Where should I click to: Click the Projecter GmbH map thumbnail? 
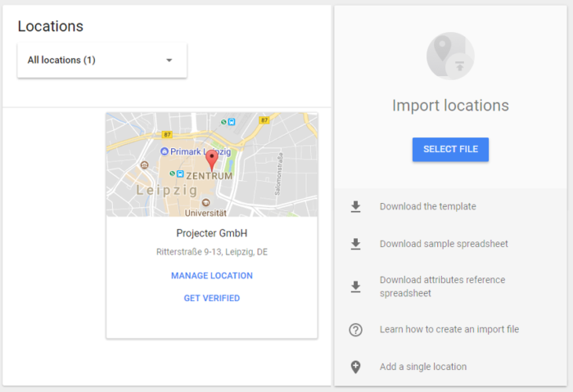point(212,164)
